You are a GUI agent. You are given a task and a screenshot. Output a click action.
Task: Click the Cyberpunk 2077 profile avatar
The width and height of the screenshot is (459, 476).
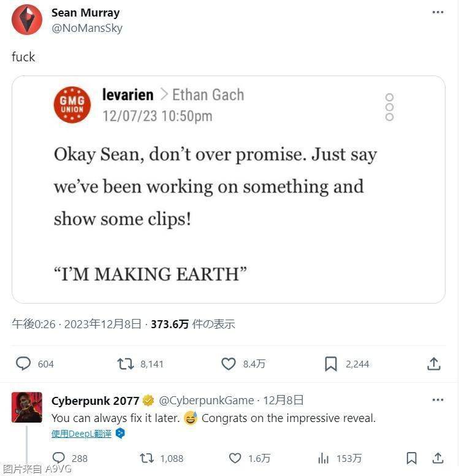click(x=27, y=407)
